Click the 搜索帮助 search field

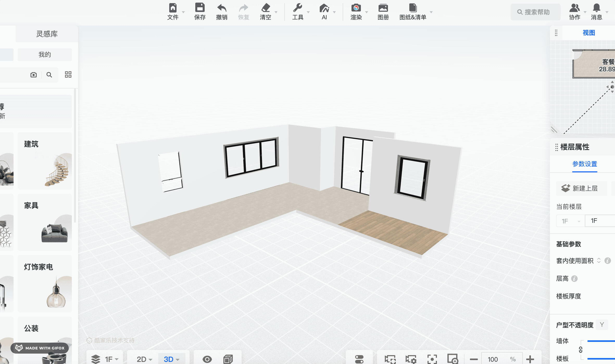coord(535,12)
